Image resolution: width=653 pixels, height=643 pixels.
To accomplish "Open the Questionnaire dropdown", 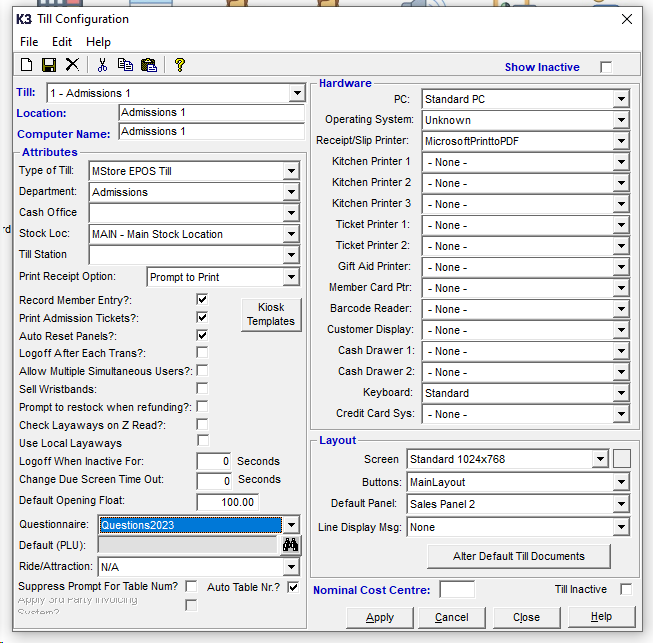I will point(291,525).
